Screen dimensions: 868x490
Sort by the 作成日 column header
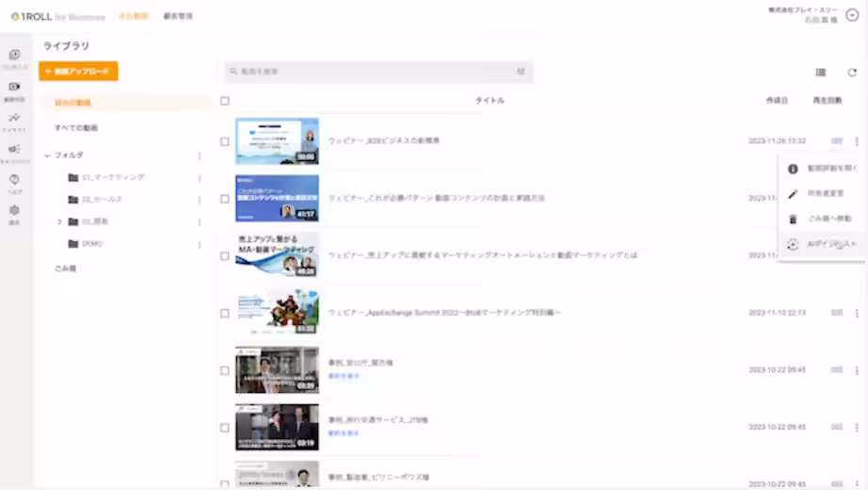[x=777, y=100]
